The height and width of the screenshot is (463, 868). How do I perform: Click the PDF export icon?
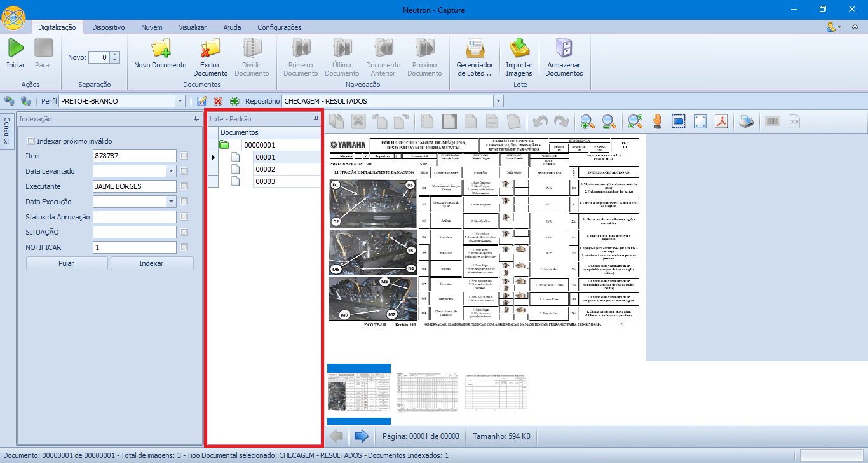[721, 121]
